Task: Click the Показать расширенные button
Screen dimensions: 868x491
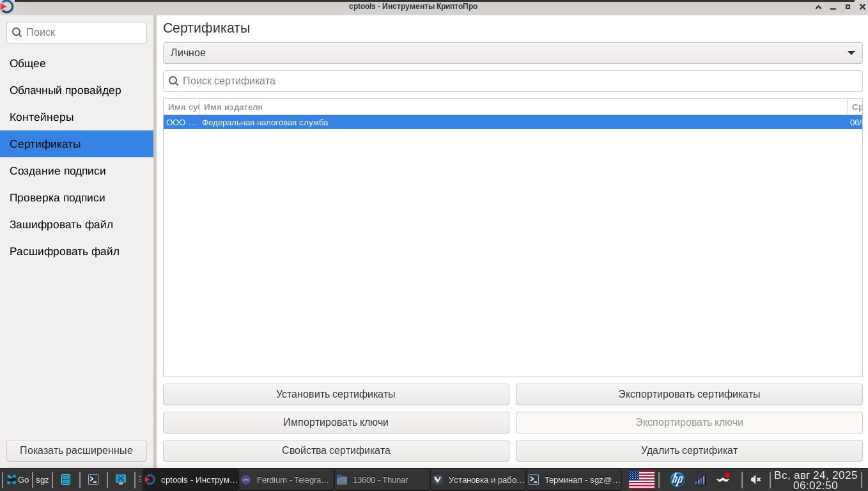Action: [x=77, y=450]
